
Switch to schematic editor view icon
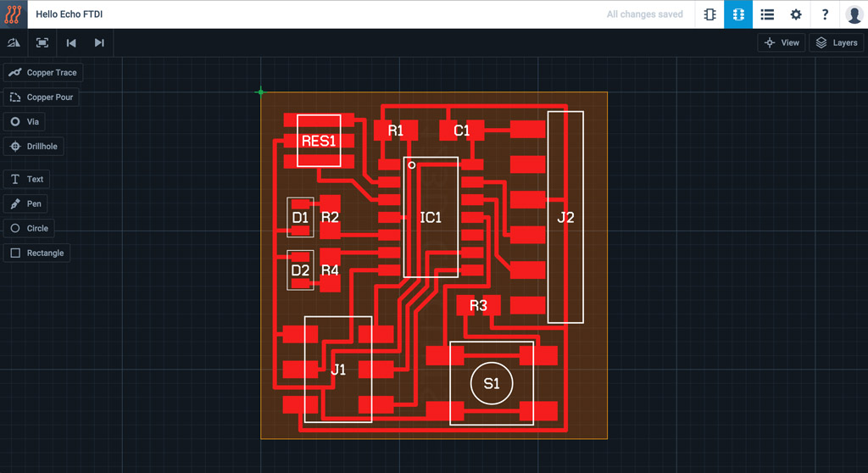tap(709, 14)
